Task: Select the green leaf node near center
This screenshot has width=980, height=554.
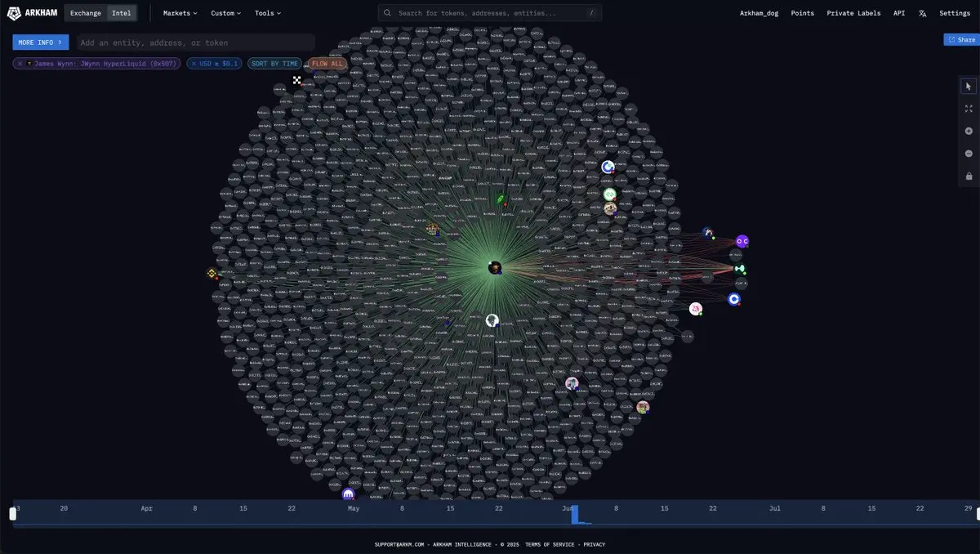Action: [x=501, y=199]
